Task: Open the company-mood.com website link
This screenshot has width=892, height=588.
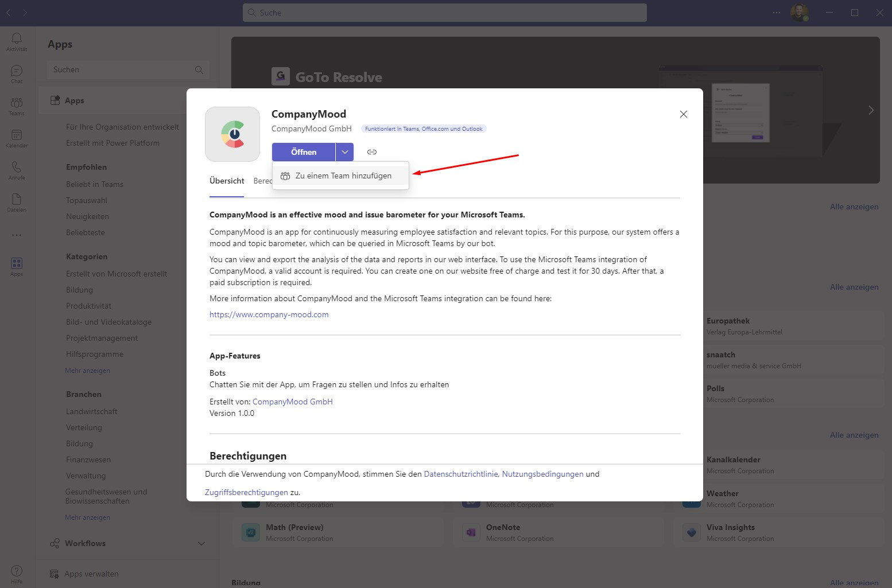Action: point(269,314)
